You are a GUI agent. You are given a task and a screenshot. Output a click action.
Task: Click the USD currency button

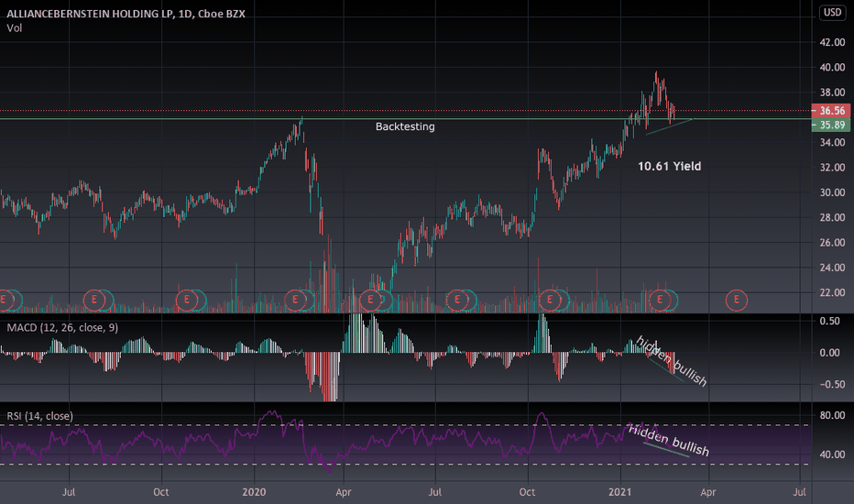[832, 12]
